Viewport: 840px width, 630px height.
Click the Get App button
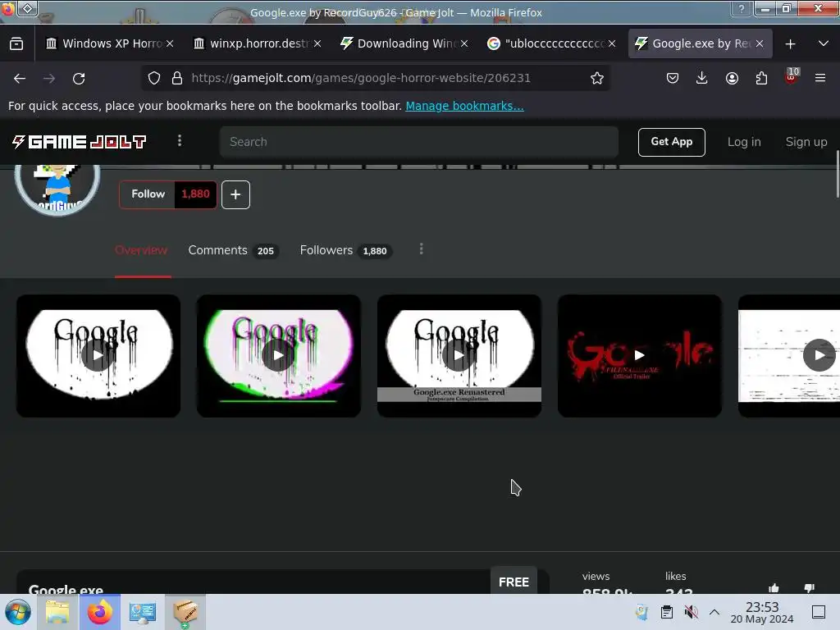pyautogui.click(x=671, y=142)
